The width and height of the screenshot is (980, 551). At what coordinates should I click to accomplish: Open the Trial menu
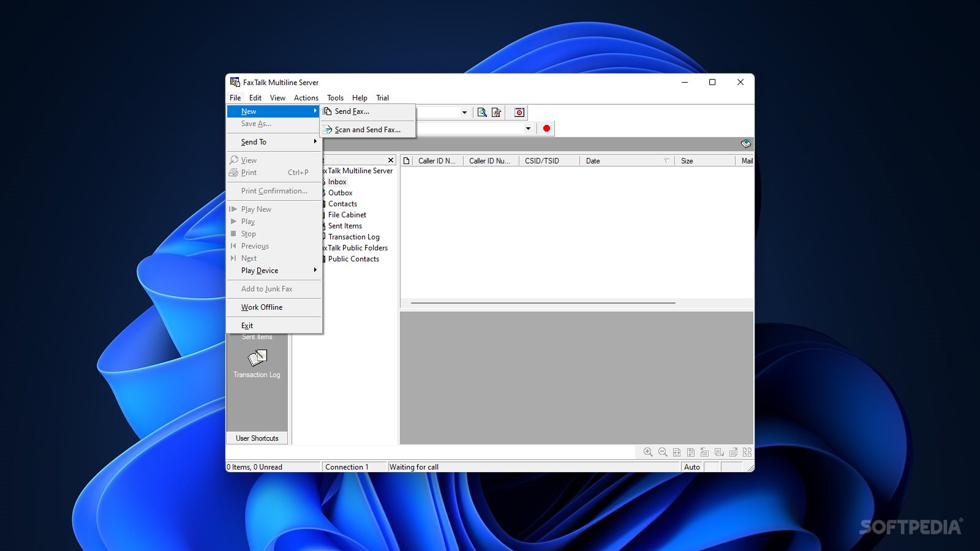(x=382, y=98)
